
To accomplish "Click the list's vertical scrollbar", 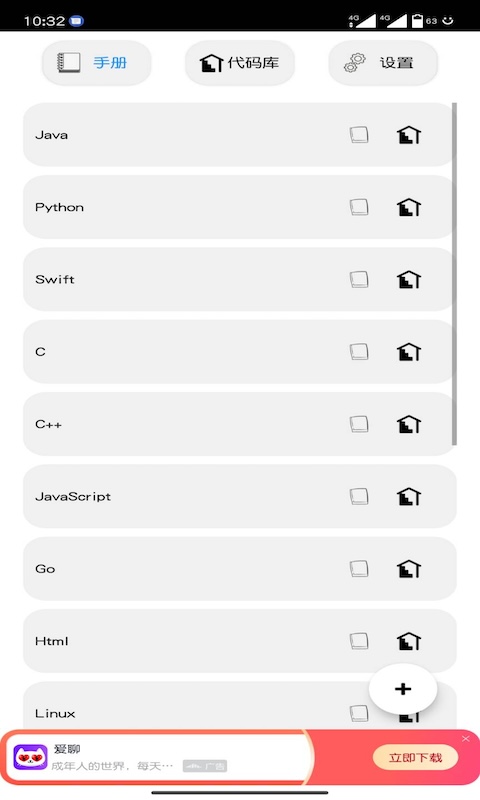I will coord(454,273).
